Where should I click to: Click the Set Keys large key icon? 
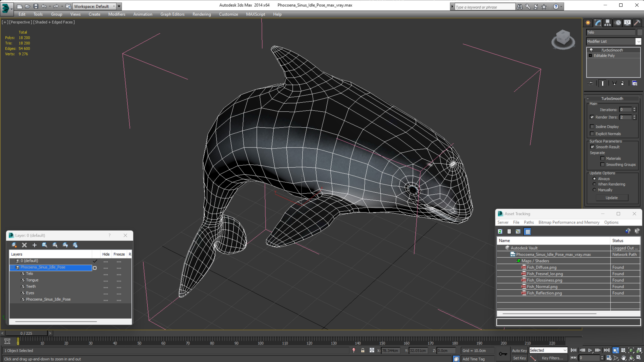[503, 354]
